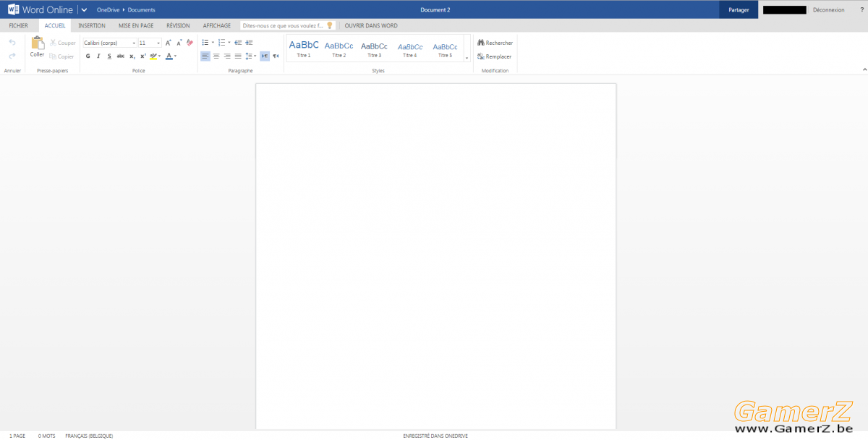
Task: Switch to the MISE EN PAGE tab
Action: 136,25
